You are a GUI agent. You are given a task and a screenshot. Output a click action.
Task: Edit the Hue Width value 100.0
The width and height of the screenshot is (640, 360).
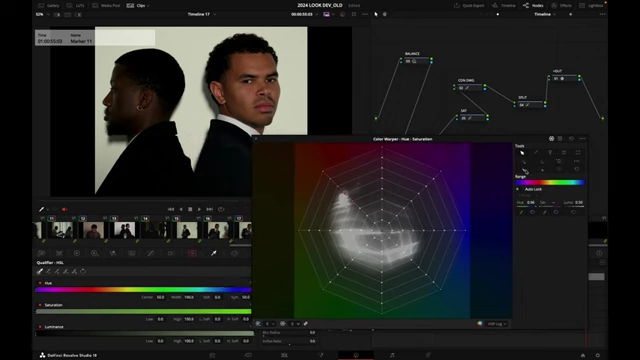click(189, 297)
